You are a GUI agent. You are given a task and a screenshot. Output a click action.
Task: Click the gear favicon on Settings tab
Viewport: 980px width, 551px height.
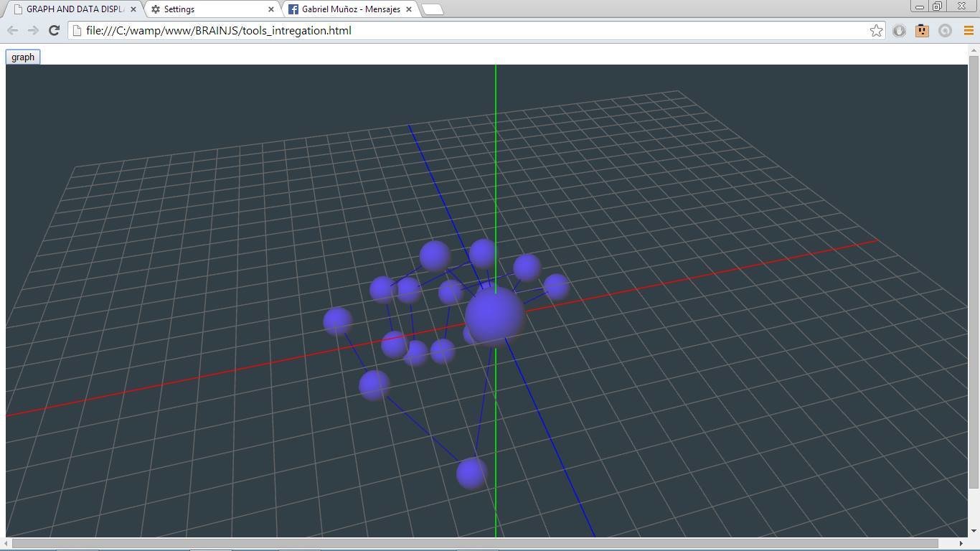(x=155, y=9)
